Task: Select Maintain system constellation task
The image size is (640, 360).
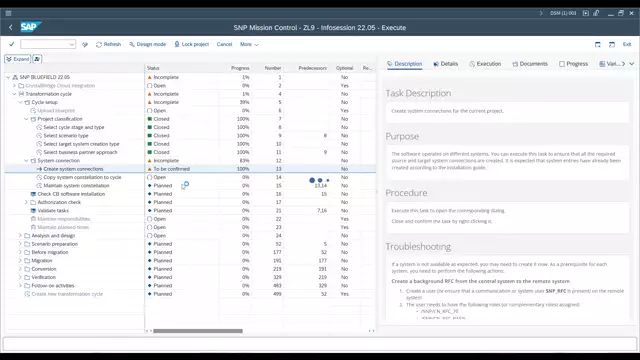Action: (x=76, y=185)
